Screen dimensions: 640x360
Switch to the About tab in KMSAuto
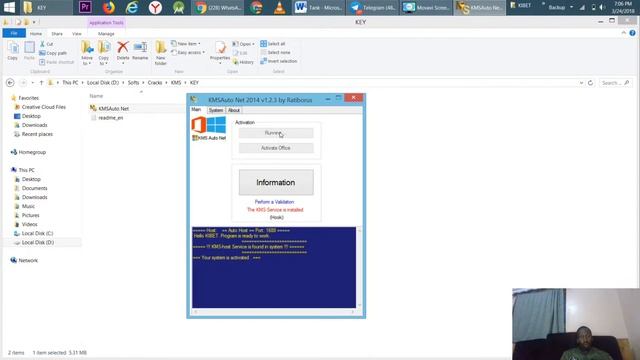233,110
